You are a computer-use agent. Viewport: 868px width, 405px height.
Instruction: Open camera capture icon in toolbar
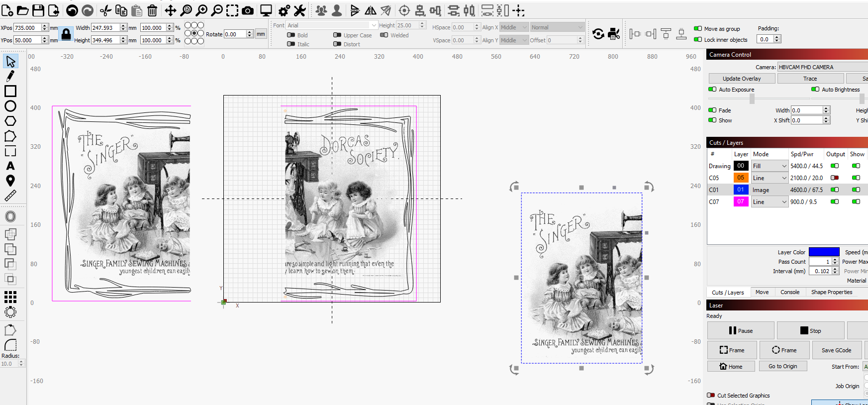point(248,10)
